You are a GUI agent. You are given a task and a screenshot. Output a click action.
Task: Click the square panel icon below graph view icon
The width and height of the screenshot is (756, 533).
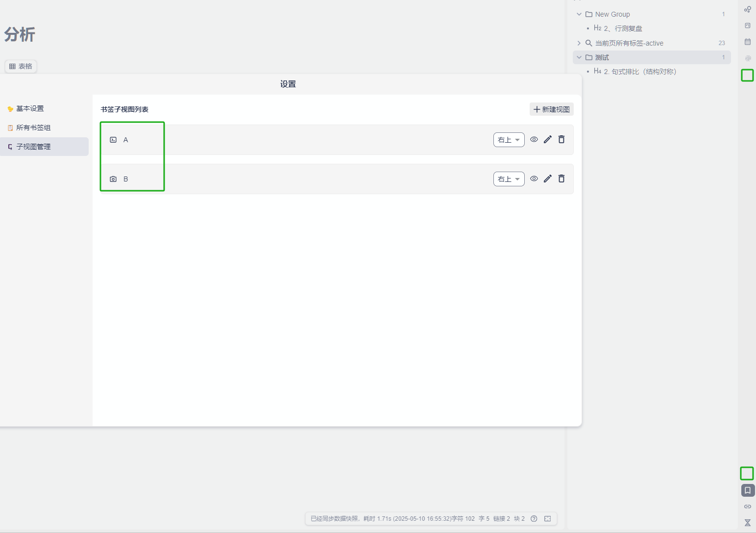[x=748, y=25]
